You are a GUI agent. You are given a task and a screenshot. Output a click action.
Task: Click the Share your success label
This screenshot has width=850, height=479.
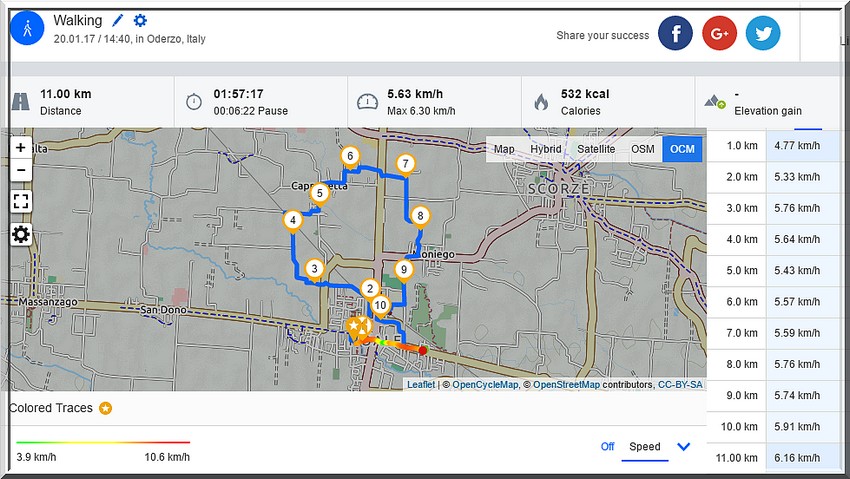(603, 35)
